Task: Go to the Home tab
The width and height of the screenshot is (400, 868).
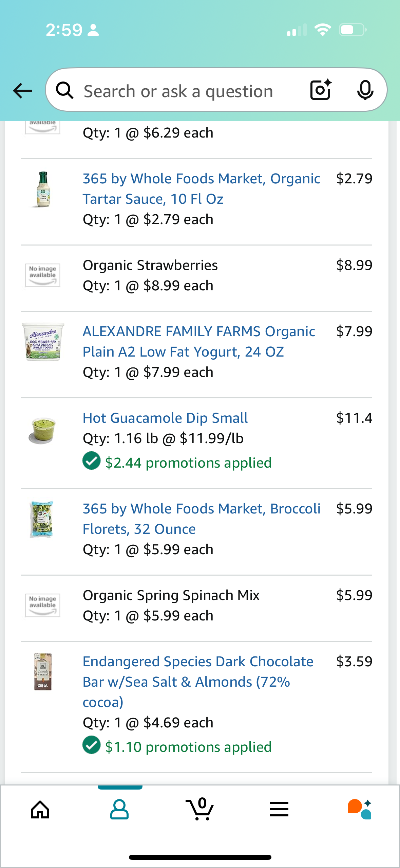Action: coord(40,810)
